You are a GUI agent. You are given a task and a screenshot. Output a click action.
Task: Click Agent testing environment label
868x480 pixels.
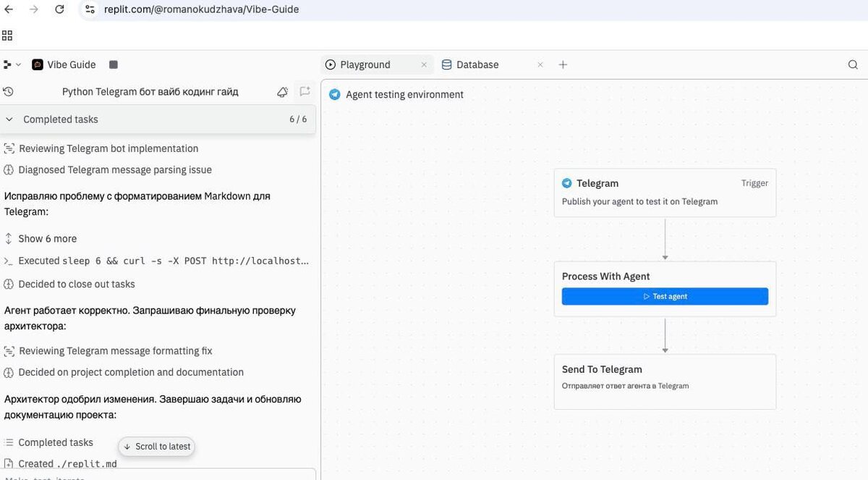point(405,95)
